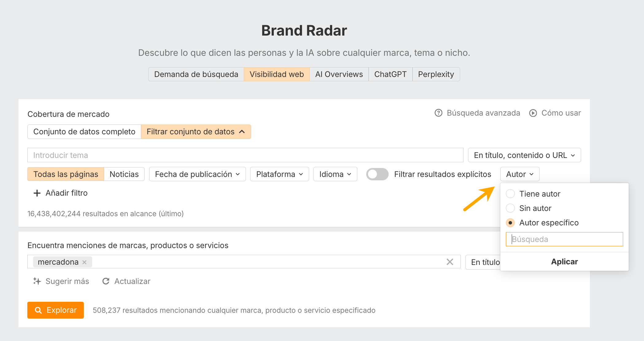Select the Sin autor radio option
The width and height of the screenshot is (644, 341).
510,208
